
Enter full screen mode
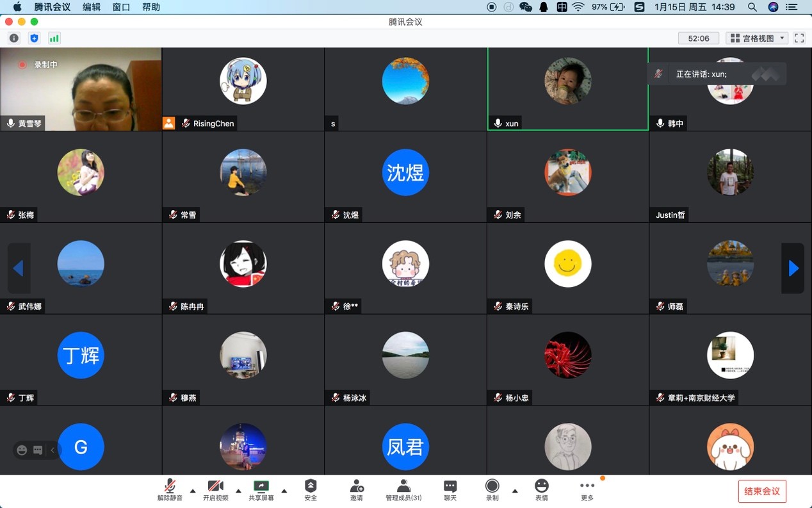[799, 38]
